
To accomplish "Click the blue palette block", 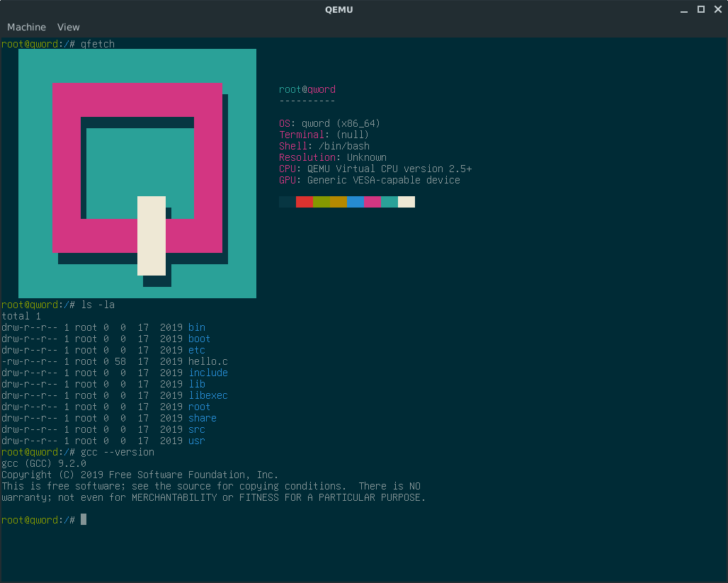I will (356, 202).
